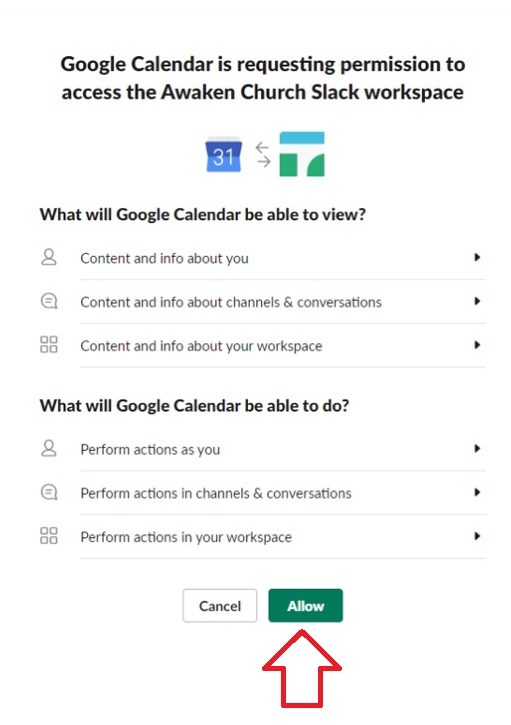This screenshot has height=725, width=511.
Task: Click the Cancel button
Action: coord(220,606)
